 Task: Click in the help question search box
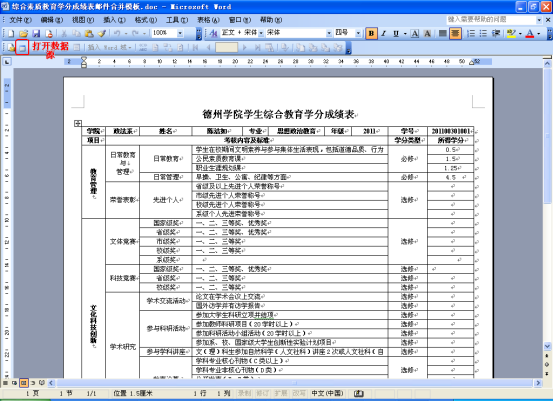(491, 20)
